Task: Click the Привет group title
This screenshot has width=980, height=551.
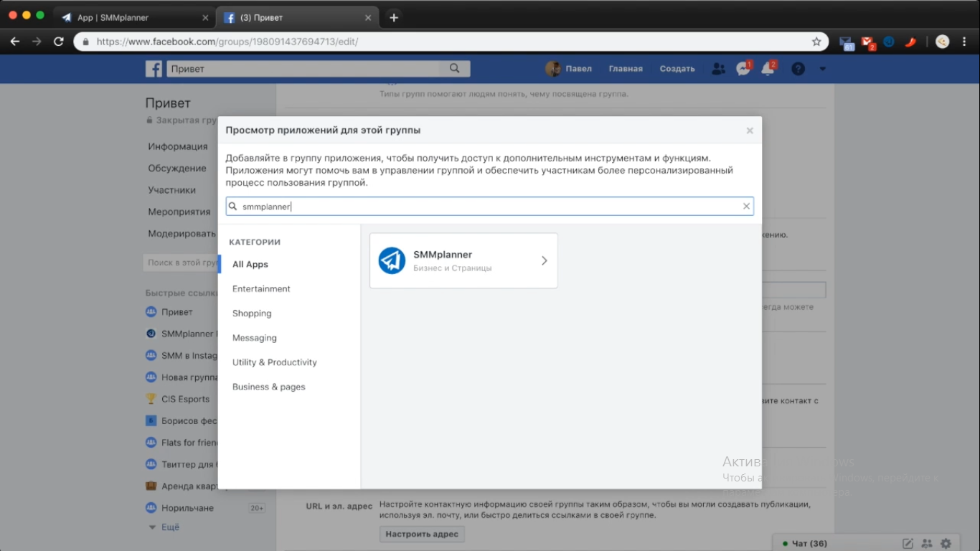Action: [168, 103]
